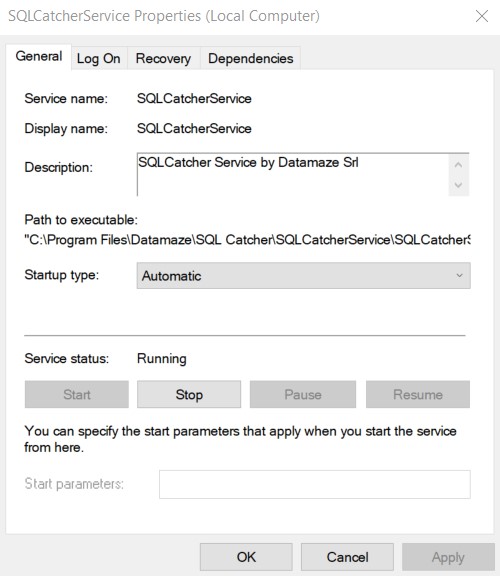Image resolution: width=500 pixels, height=576 pixels.
Task: Click the Resume service button
Action: coord(418,395)
